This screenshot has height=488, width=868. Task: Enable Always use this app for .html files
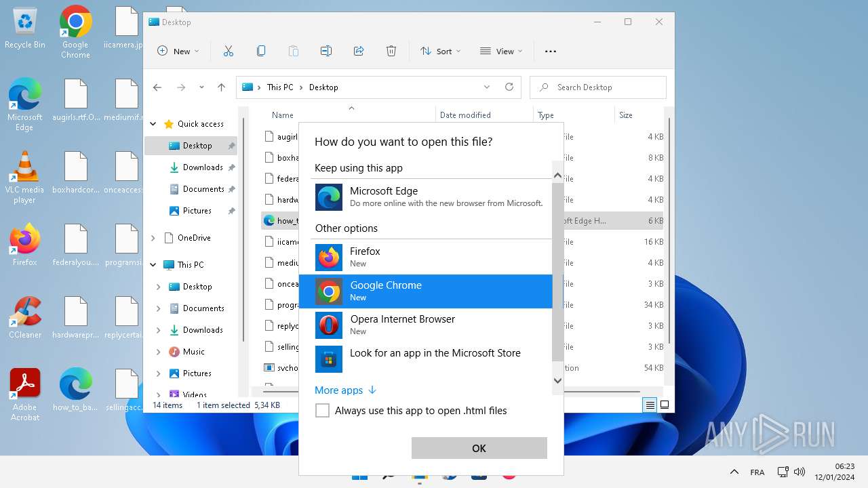[x=323, y=411]
